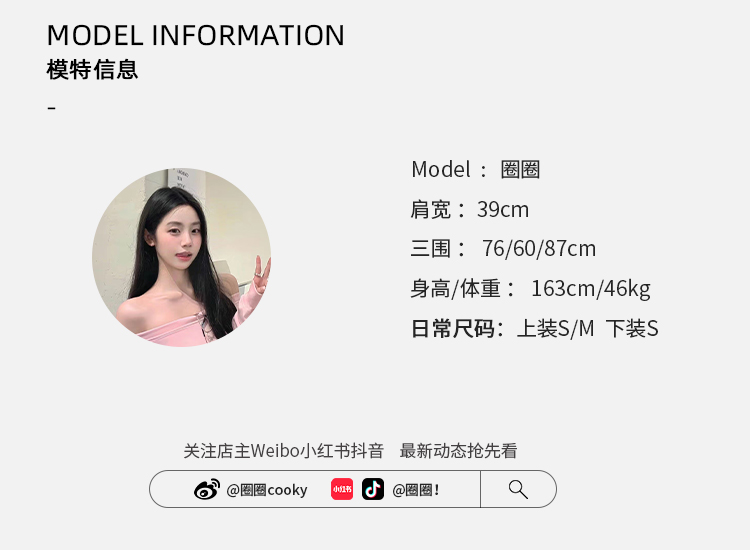Click the Douyin TikTok icon

tap(373, 489)
